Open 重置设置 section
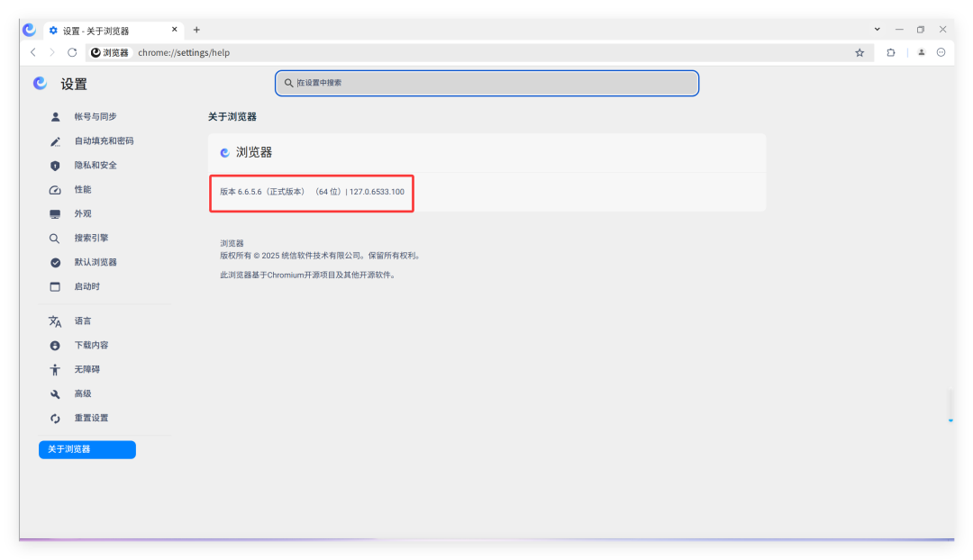Viewport: 973px width, 560px height. [x=91, y=418]
